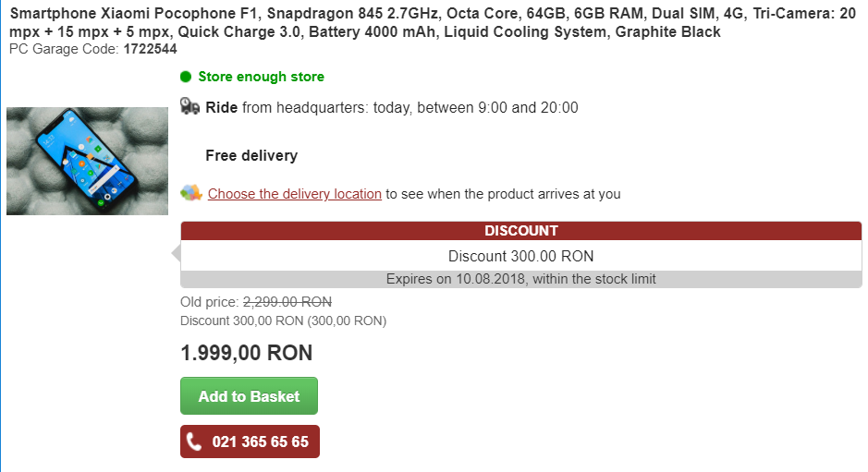The width and height of the screenshot is (868, 472).
Task: Click the green stock availability dot
Action: pos(186,77)
